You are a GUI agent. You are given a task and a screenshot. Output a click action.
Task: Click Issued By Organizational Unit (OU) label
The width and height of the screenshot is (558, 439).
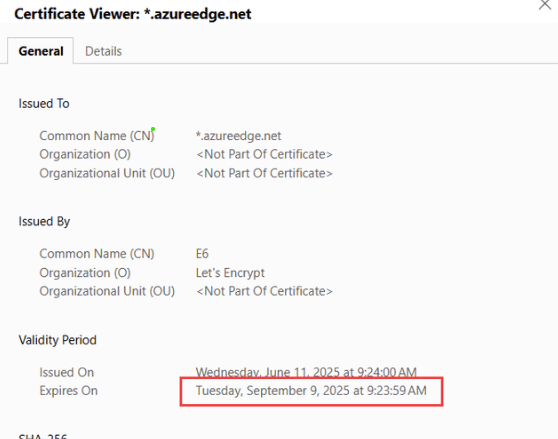tap(107, 291)
